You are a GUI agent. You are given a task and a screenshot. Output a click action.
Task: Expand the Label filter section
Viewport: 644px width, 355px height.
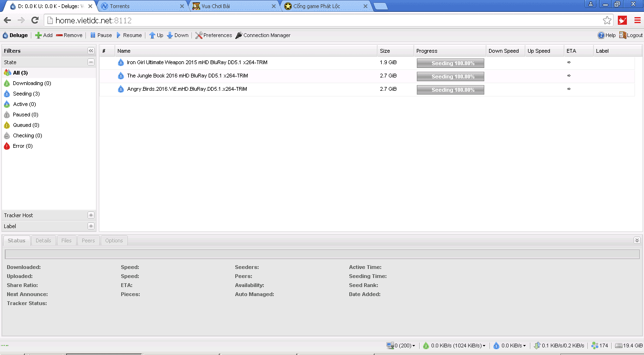pyautogui.click(x=91, y=226)
